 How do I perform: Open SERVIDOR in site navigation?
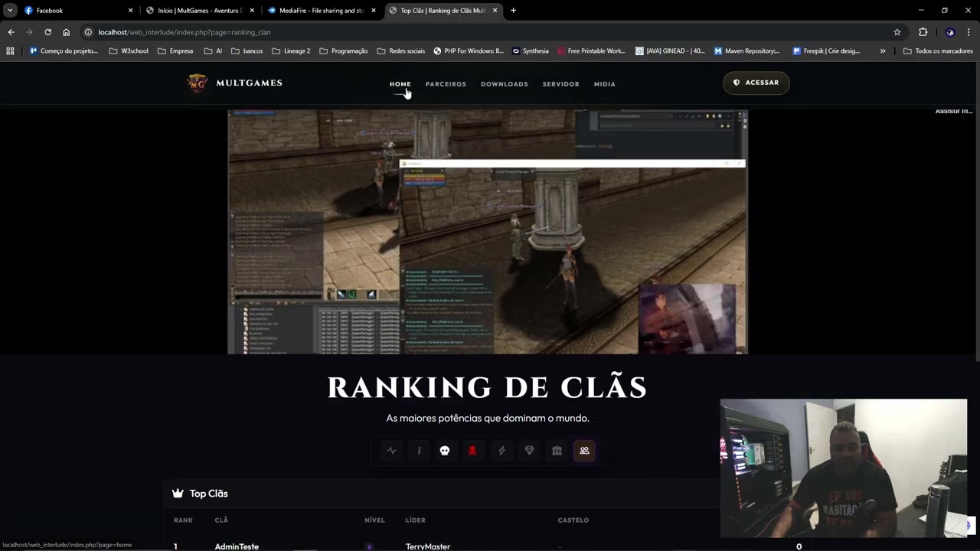pos(560,84)
